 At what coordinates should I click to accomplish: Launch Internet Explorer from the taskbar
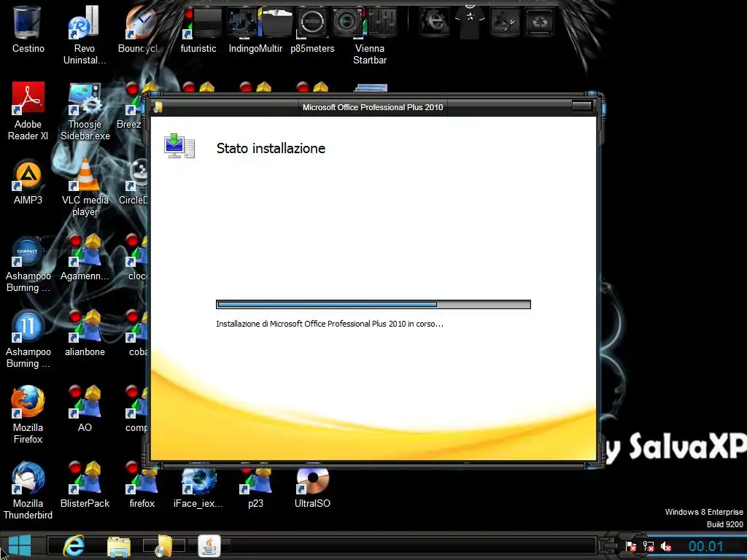click(74, 545)
